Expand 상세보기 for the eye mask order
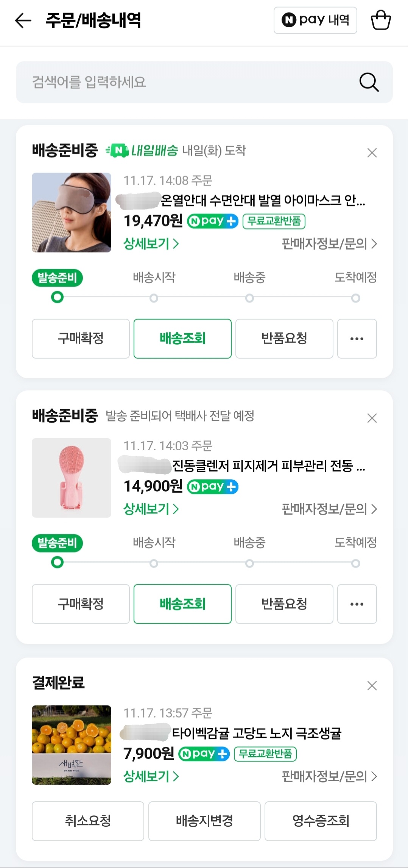 point(151,244)
